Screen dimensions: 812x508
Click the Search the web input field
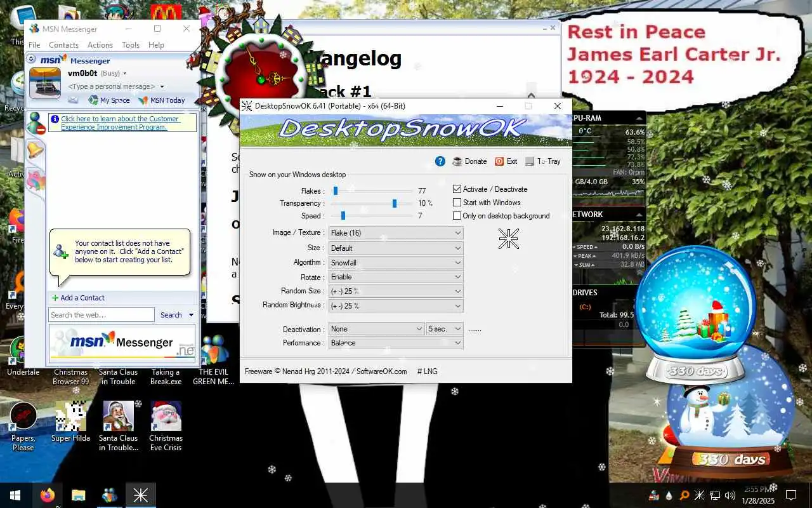101,315
